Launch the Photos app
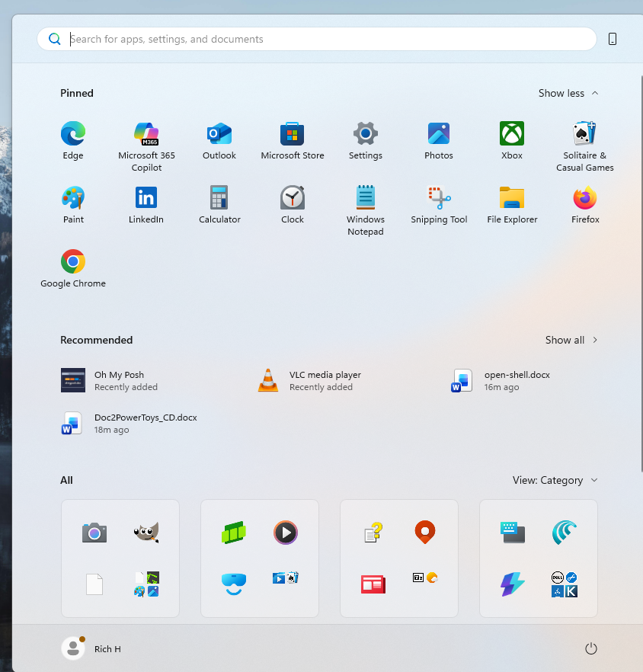Viewport: 643px width, 672px height. [x=439, y=141]
